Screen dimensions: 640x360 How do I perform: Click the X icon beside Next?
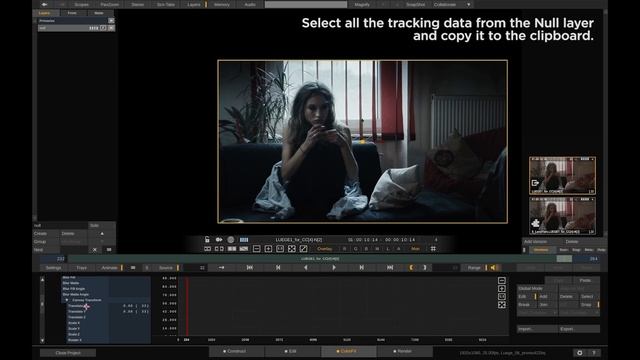pyautogui.click(x=95, y=249)
